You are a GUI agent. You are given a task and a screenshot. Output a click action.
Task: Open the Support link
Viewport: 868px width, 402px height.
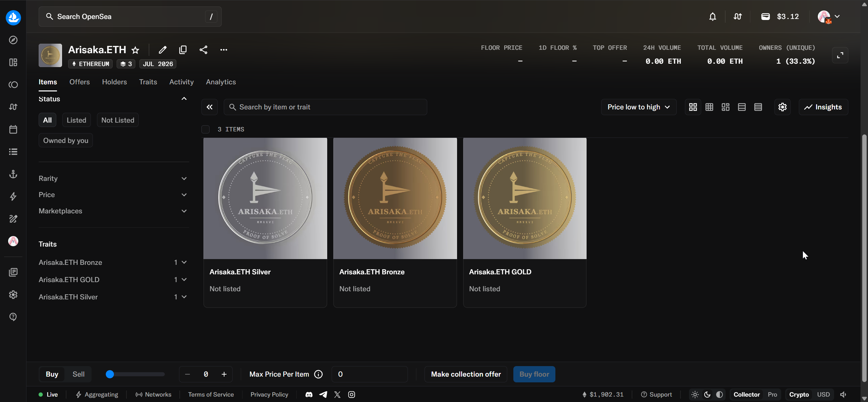click(656, 395)
